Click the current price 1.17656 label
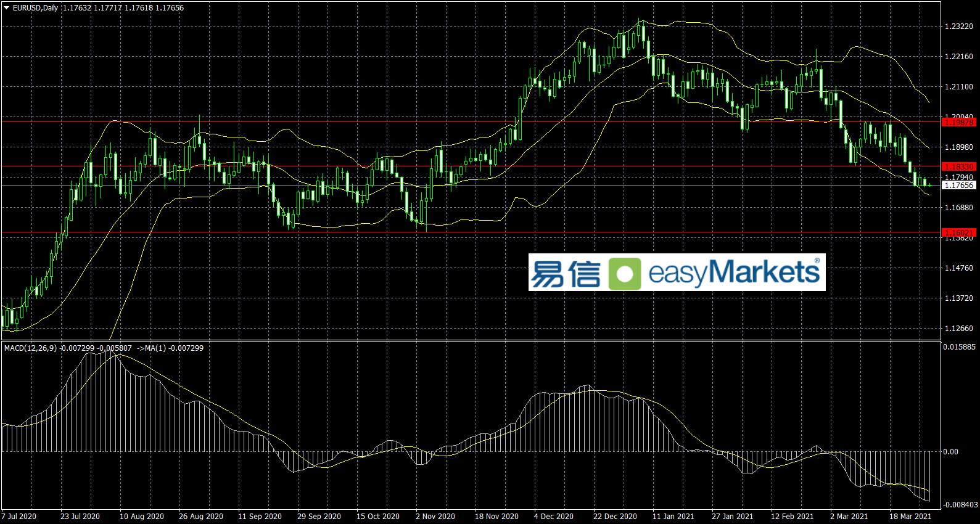980x524 pixels. coord(959,186)
